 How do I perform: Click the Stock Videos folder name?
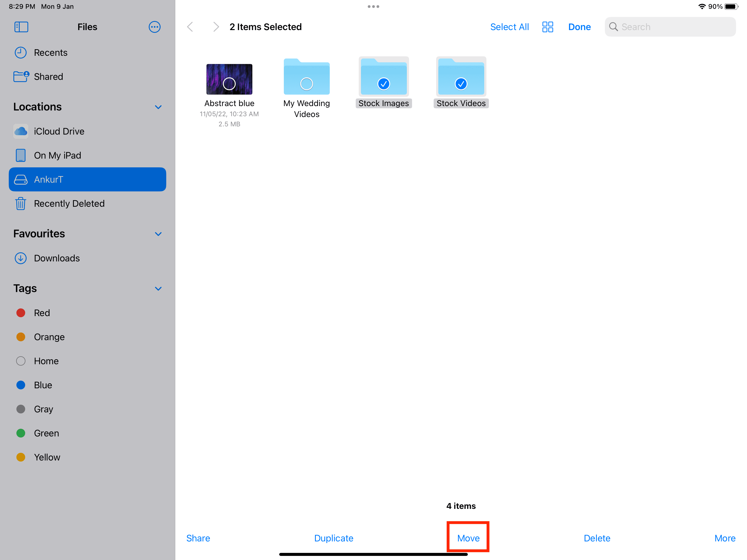[461, 103]
